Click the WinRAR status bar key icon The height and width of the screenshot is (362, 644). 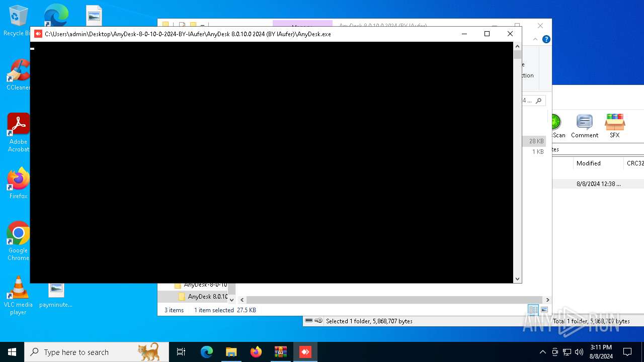point(318,321)
